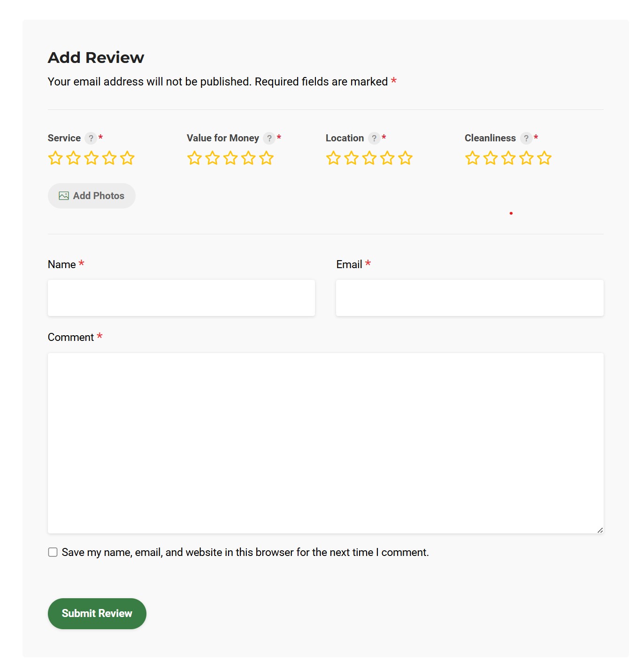The width and height of the screenshot is (644, 671).
Task: Click the Value for Money help icon
Action: (x=269, y=138)
